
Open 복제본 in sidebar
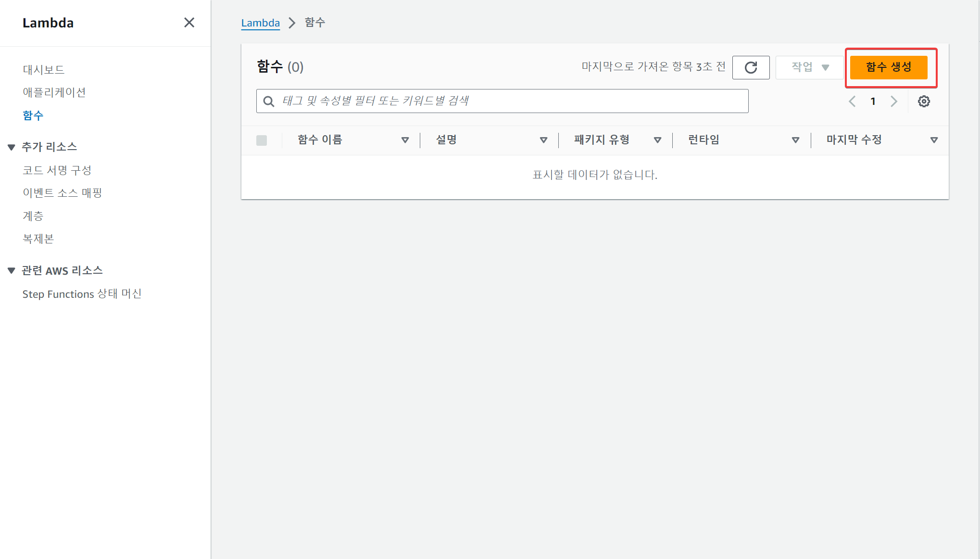[x=38, y=239]
